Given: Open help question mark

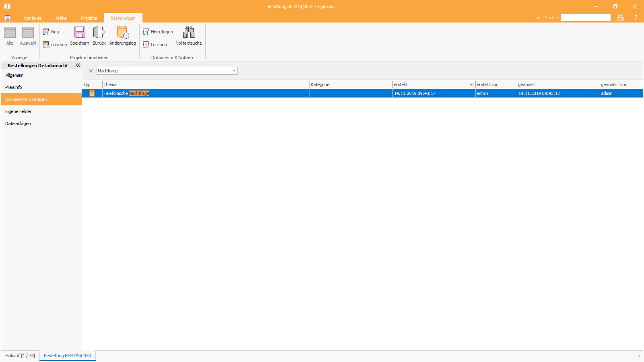Looking at the screenshot, I should coord(636,18).
